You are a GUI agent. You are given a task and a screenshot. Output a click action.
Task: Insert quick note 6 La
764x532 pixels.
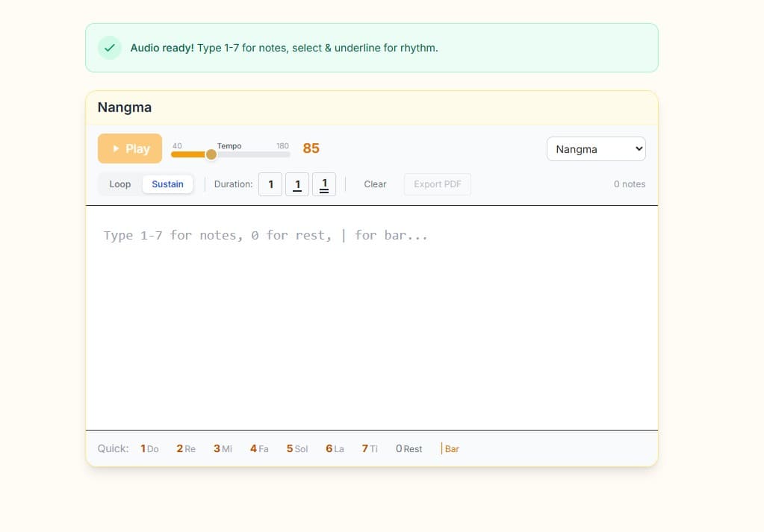[x=335, y=448]
